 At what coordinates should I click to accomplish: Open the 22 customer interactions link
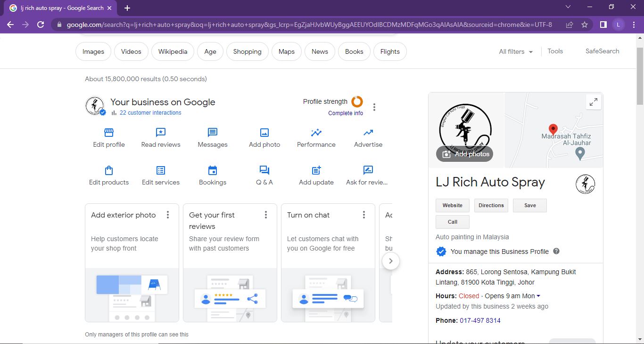click(150, 113)
